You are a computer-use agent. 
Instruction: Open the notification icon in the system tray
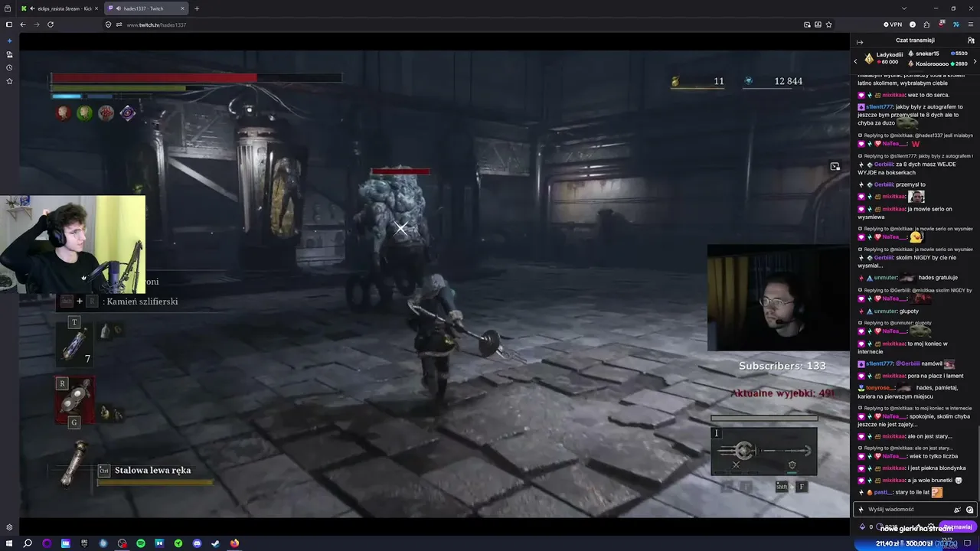(x=968, y=543)
